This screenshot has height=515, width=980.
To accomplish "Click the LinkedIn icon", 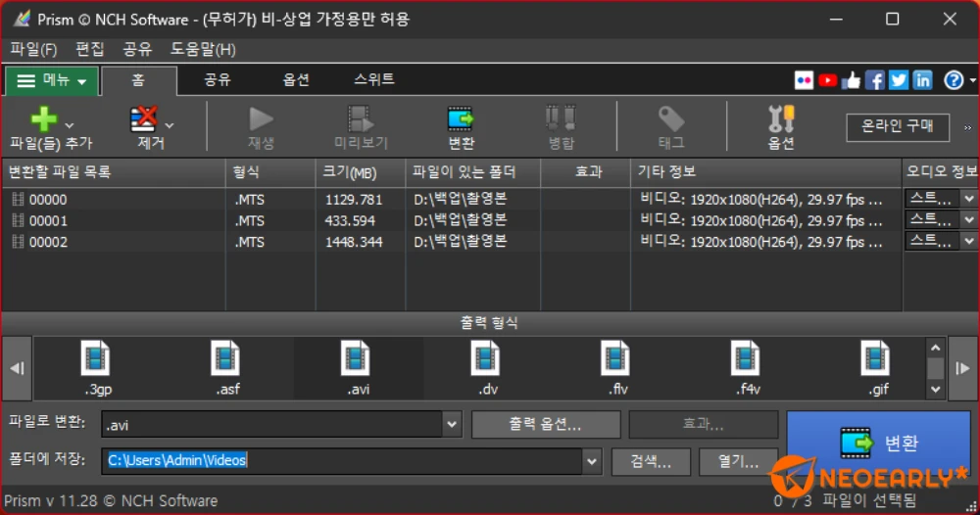I will click(x=922, y=80).
